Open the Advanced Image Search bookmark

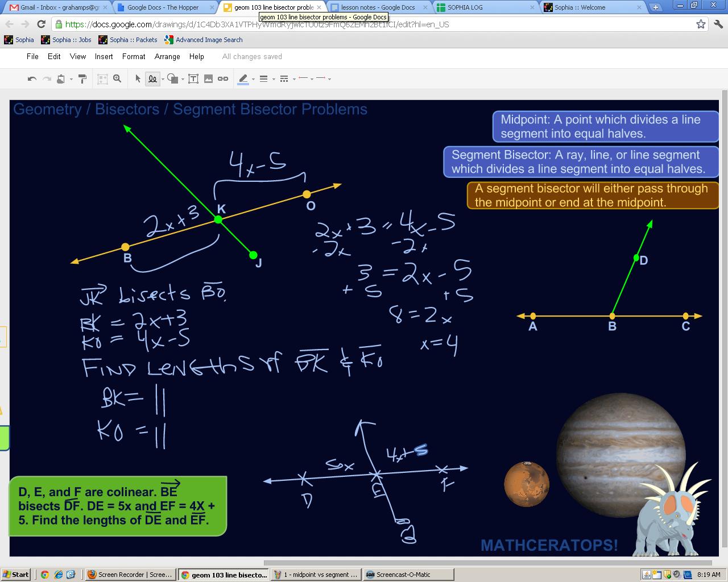tap(204, 40)
